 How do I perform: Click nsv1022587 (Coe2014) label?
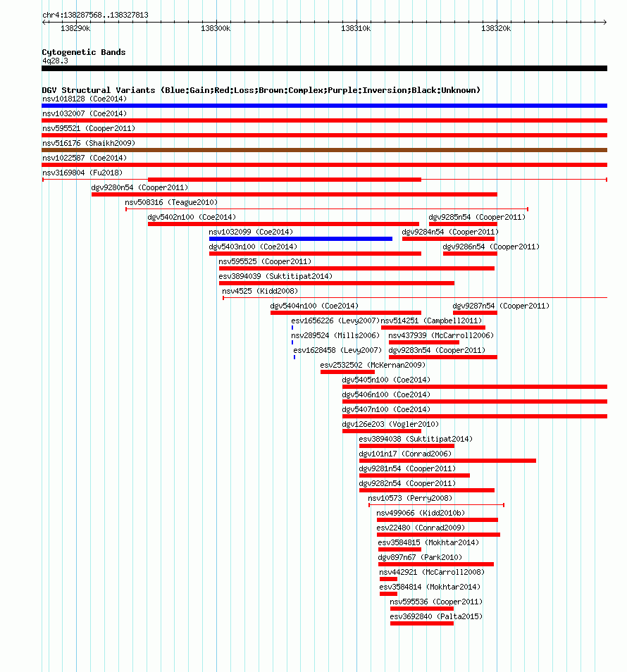point(85,158)
